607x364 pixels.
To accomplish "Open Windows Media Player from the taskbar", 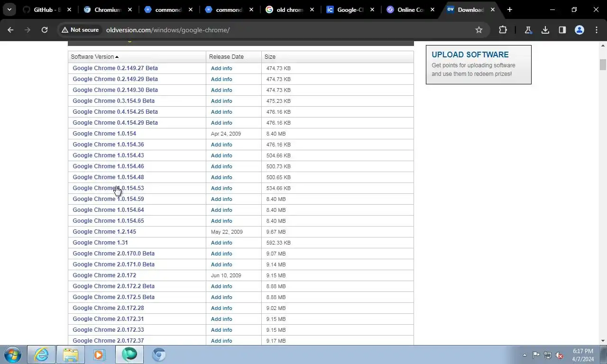I will [x=99, y=355].
